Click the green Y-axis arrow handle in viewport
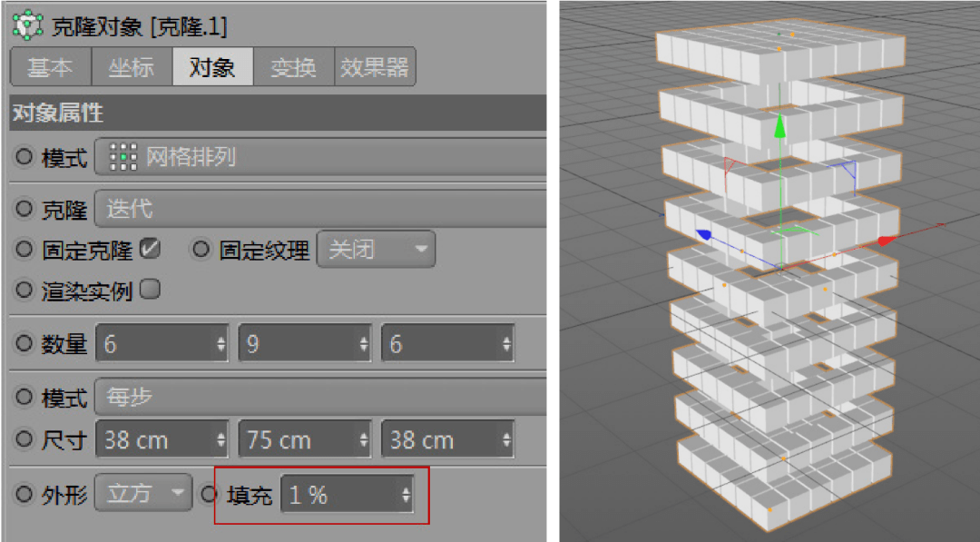 click(x=779, y=125)
